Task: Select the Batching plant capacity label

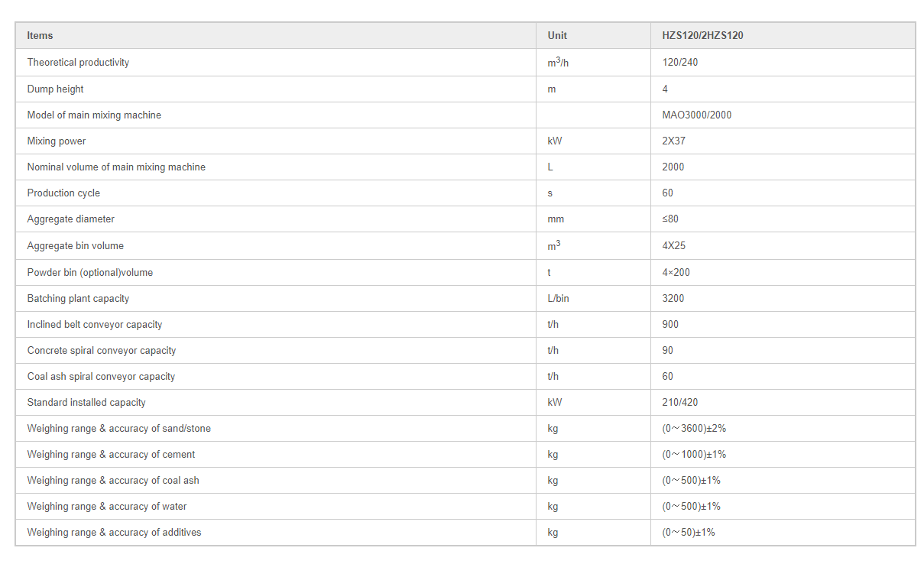Action: (x=78, y=299)
